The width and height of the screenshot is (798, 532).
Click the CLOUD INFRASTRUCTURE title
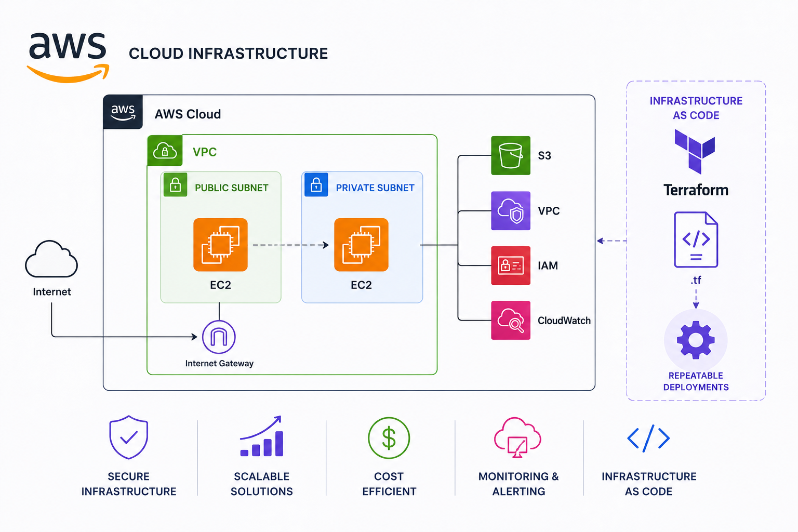click(x=229, y=54)
